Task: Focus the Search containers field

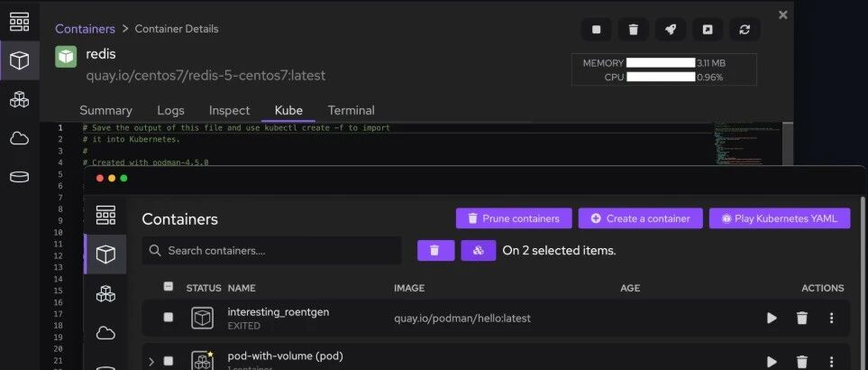Action: coord(272,250)
